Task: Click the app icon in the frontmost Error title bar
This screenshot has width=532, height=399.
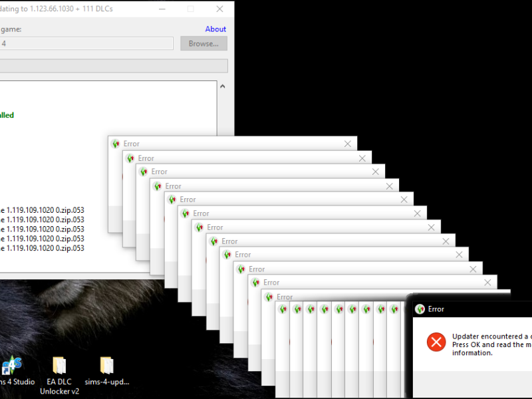Action: [420, 309]
